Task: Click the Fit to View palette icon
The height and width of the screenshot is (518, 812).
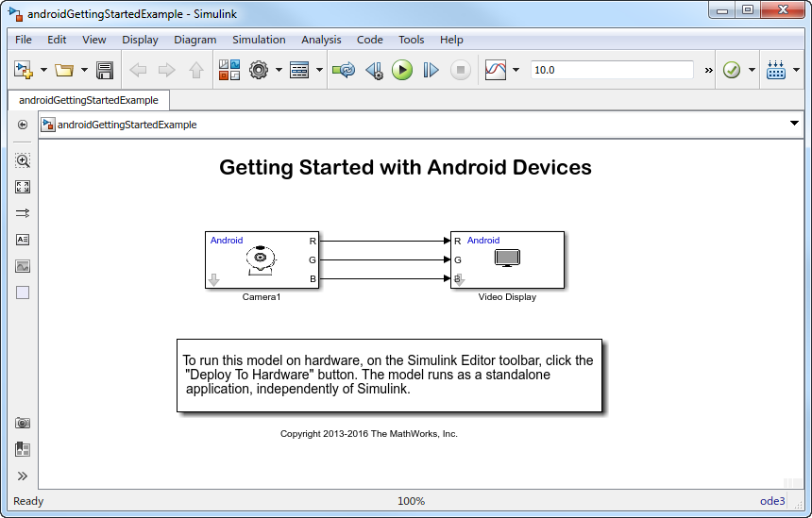Action: tap(23, 187)
